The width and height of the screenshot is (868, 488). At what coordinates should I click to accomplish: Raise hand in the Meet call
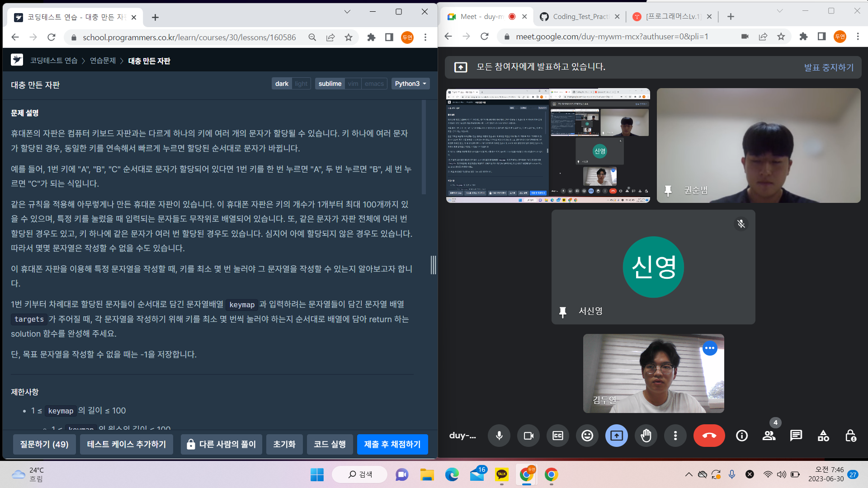click(646, 436)
